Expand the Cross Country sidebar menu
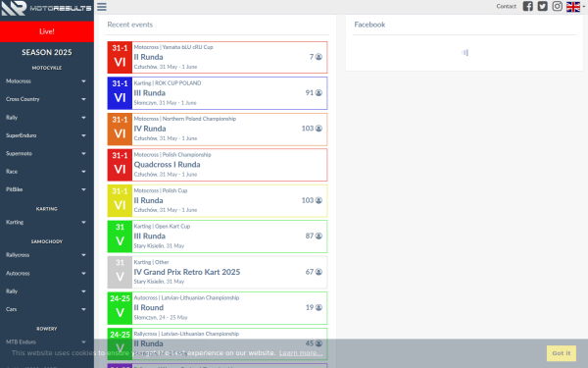This screenshot has width=588, height=368. (x=47, y=99)
